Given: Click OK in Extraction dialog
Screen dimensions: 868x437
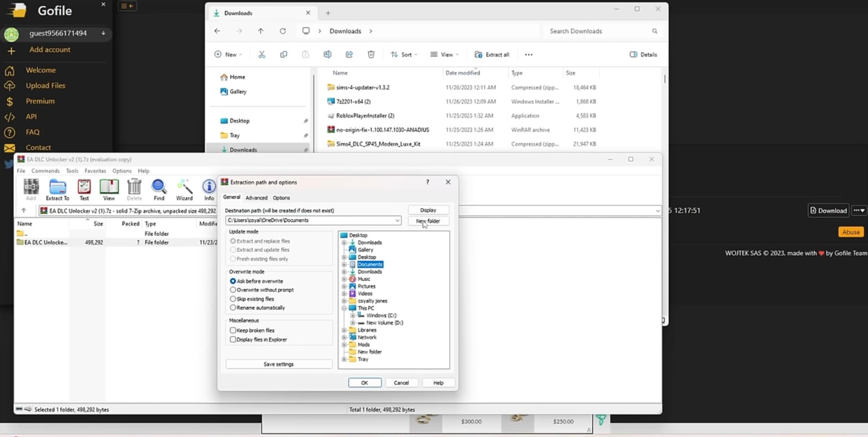Looking at the screenshot, I should [365, 383].
